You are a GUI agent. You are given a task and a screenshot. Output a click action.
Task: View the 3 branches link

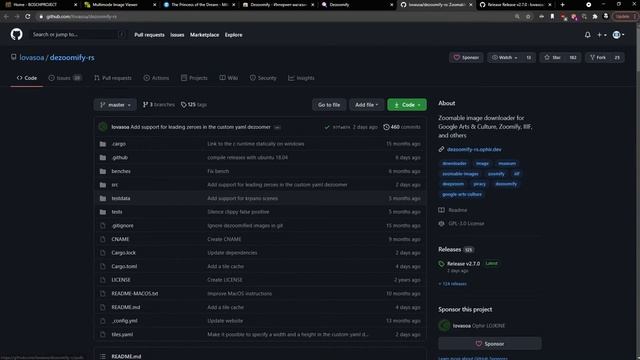point(158,105)
